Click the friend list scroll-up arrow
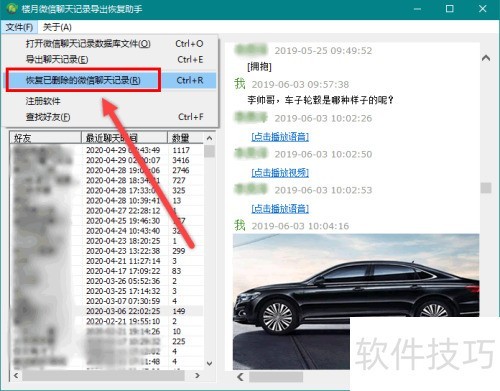Screen dimensions: 500x391 [x=209, y=138]
